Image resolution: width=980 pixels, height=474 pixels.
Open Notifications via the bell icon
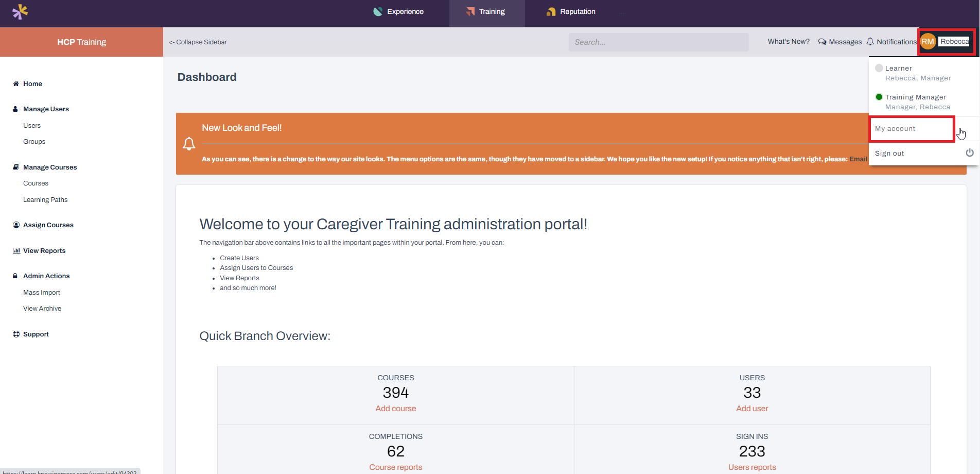(x=870, y=41)
